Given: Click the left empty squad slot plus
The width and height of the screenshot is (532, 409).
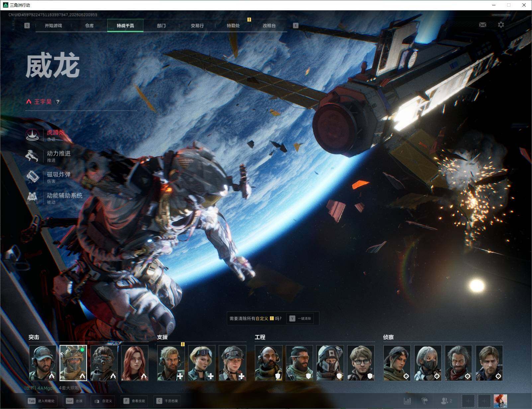Looking at the screenshot, I should [x=468, y=401].
